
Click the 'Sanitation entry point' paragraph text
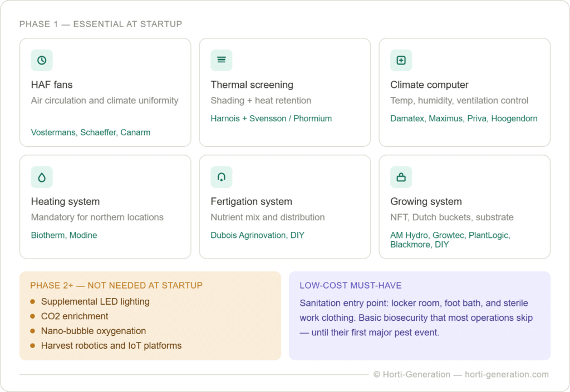point(416,318)
